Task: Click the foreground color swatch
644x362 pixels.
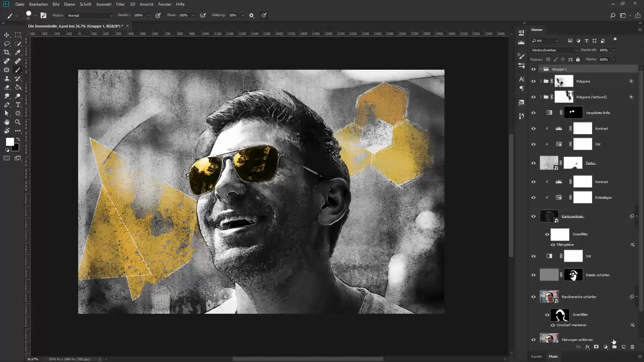Action: pyautogui.click(x=10, y=141)
